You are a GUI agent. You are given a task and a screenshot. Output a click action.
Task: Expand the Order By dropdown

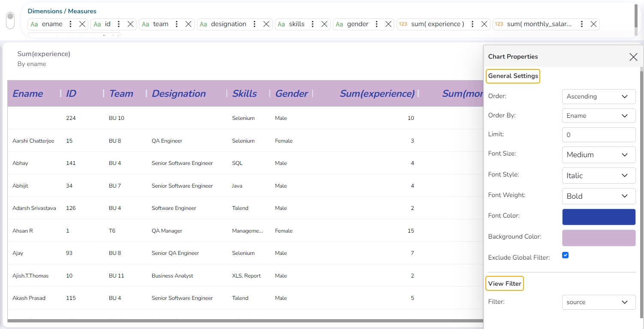[598, 116]
